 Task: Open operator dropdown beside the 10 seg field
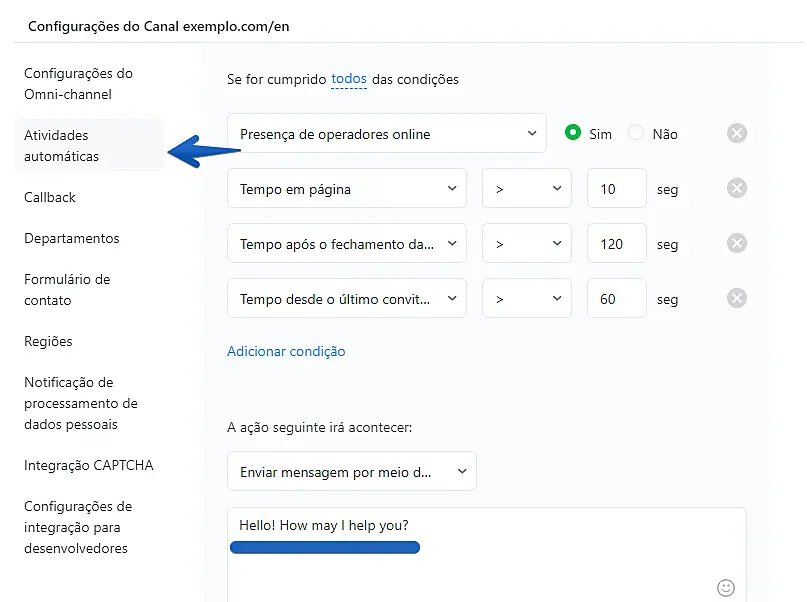526,189
